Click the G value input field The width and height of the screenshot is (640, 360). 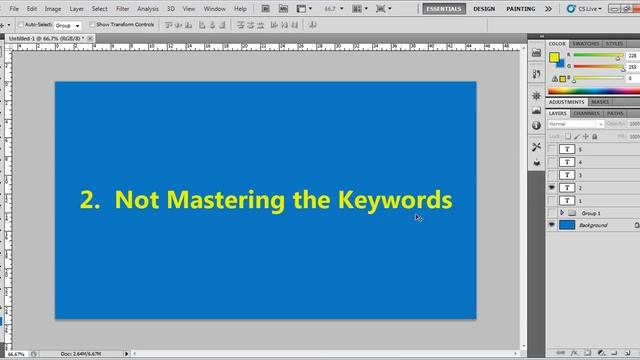pyautogui.click(x=633, y=67)
